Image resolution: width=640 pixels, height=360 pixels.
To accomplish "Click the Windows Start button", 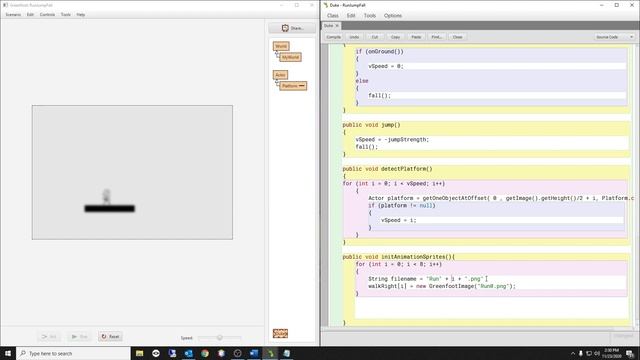I will point(8,353).
